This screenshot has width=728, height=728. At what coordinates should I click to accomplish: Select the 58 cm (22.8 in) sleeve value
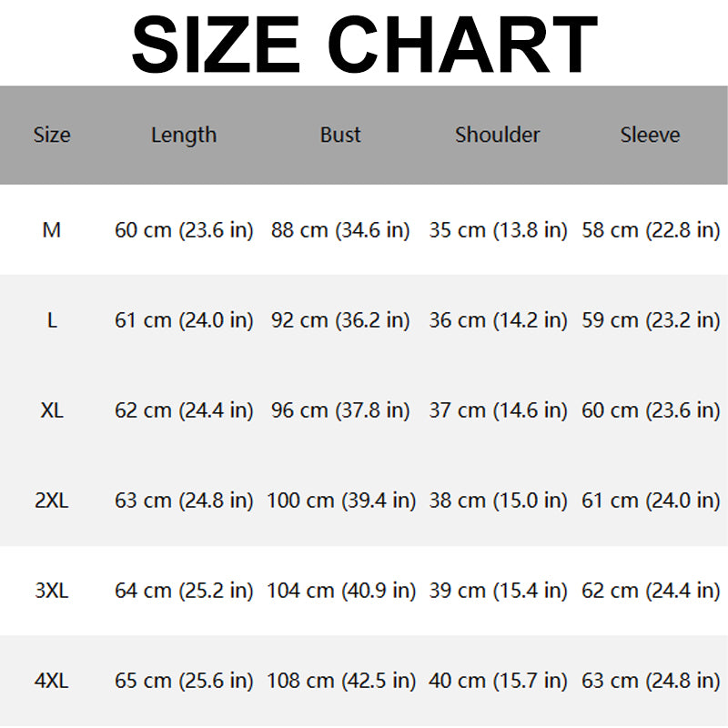tap(651, 230)
